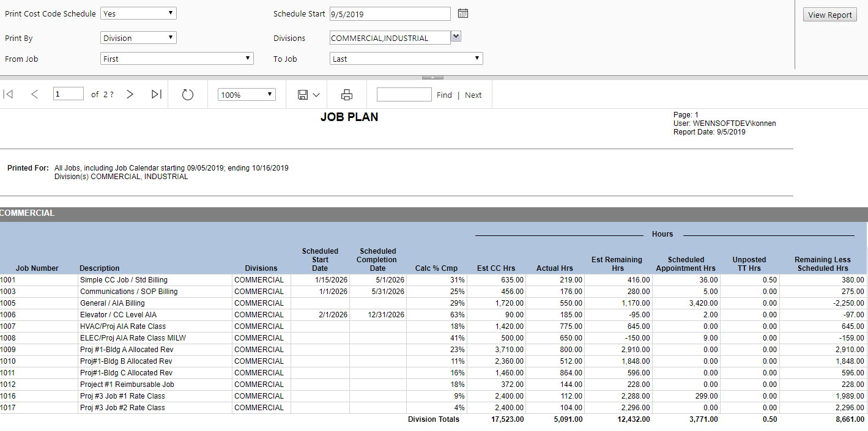The height and width of the screenshot is (431, 868).
Task: Click the current page number field
Action: click(68, 94)
